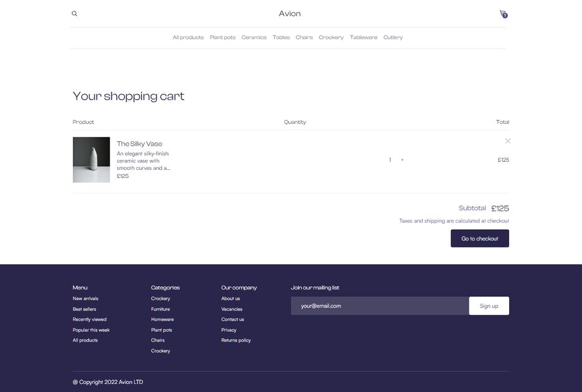Viewport: 582px width, 392px height.
Task: Click the Sign up button
Action: 489,306
